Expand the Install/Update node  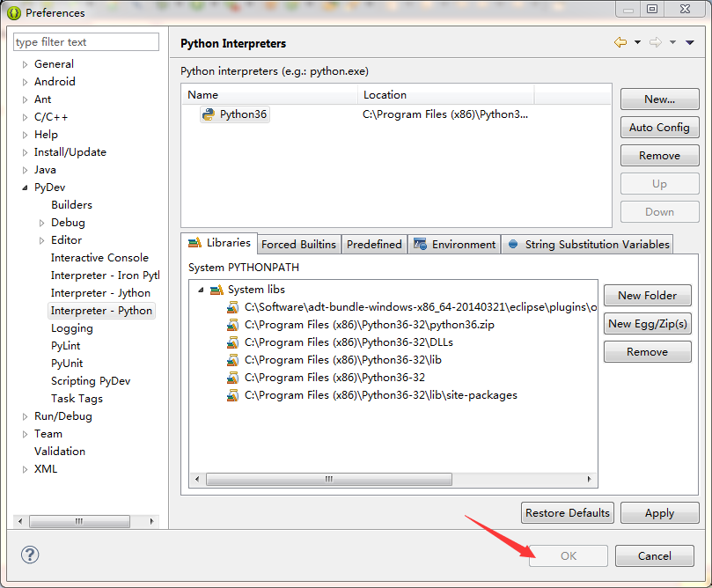(x=25, y=152)
